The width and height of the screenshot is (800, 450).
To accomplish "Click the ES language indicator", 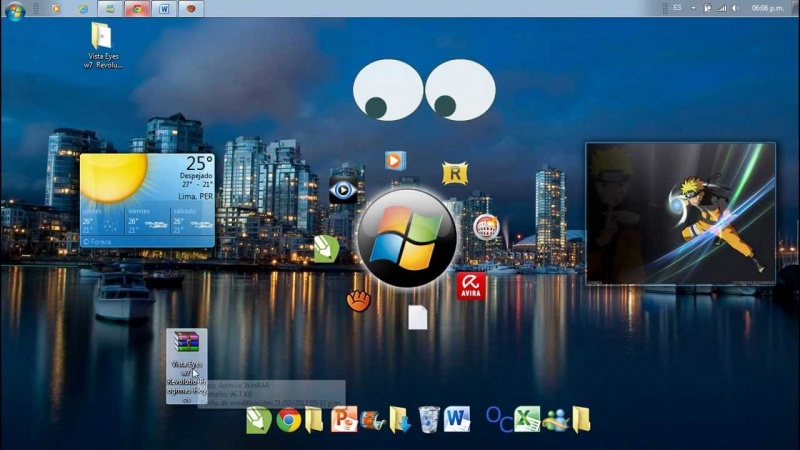I will tap(677, 8).
